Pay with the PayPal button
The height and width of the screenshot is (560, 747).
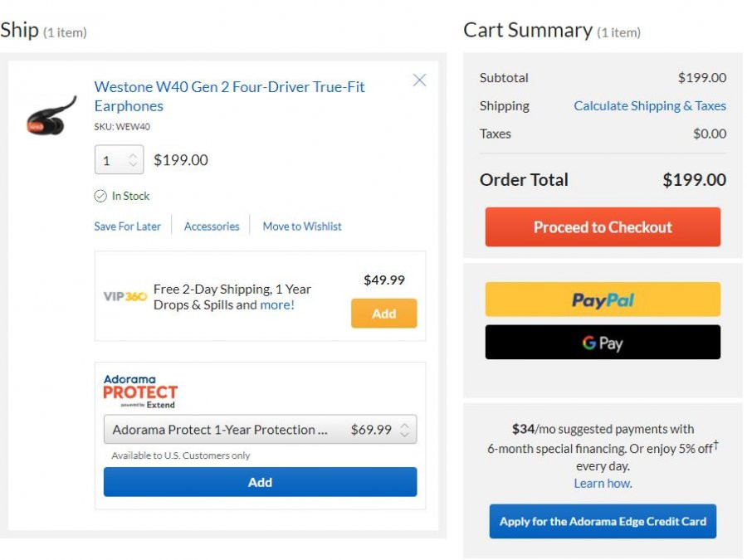(x=603, y=299)
